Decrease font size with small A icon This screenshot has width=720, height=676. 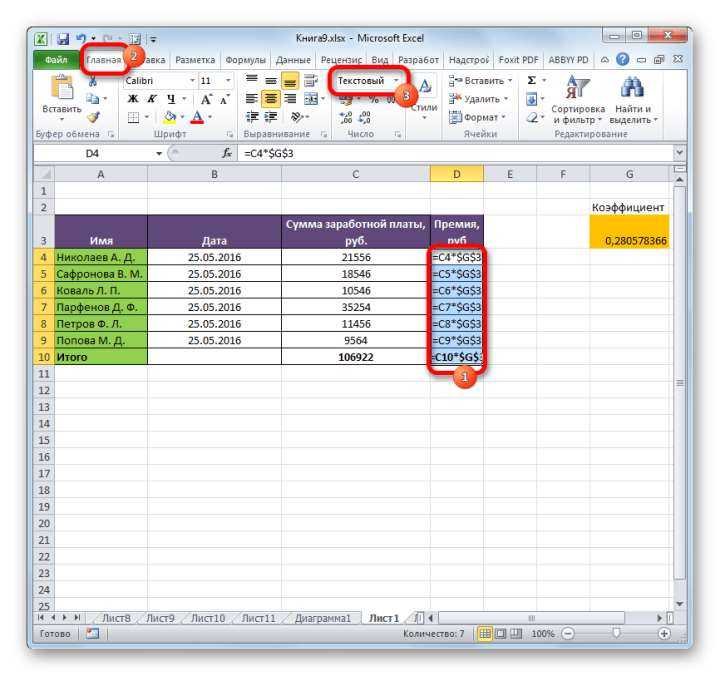click(x=225, y=99)
